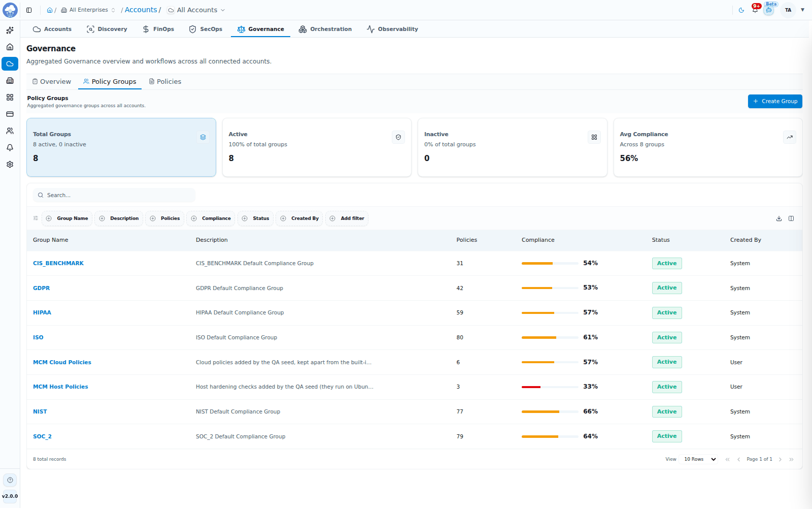Select the cloud accounts icon in sidebar
The image size is (812, 509).
click(x=10, y=64)
